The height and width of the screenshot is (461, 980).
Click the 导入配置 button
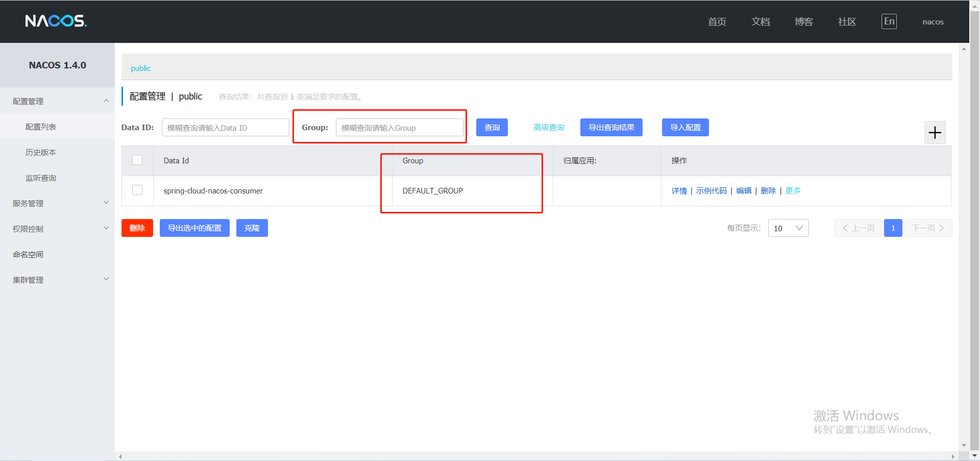point(685,128)
